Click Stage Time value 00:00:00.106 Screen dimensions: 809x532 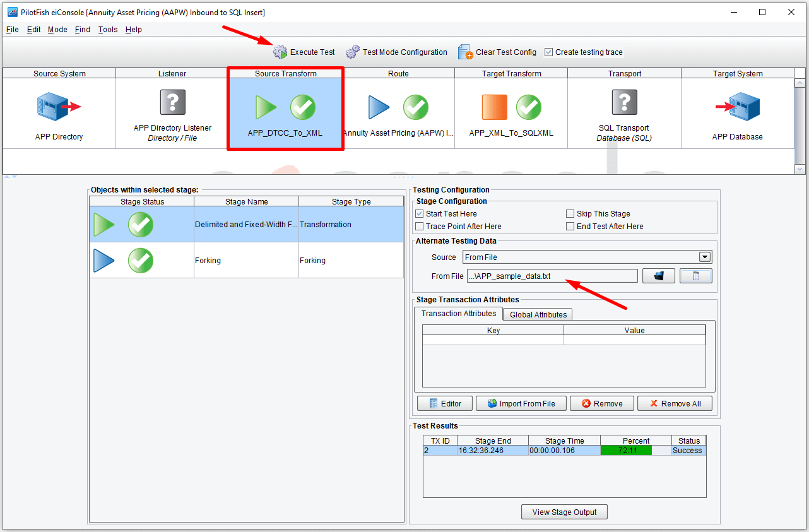tap(564, 451)
